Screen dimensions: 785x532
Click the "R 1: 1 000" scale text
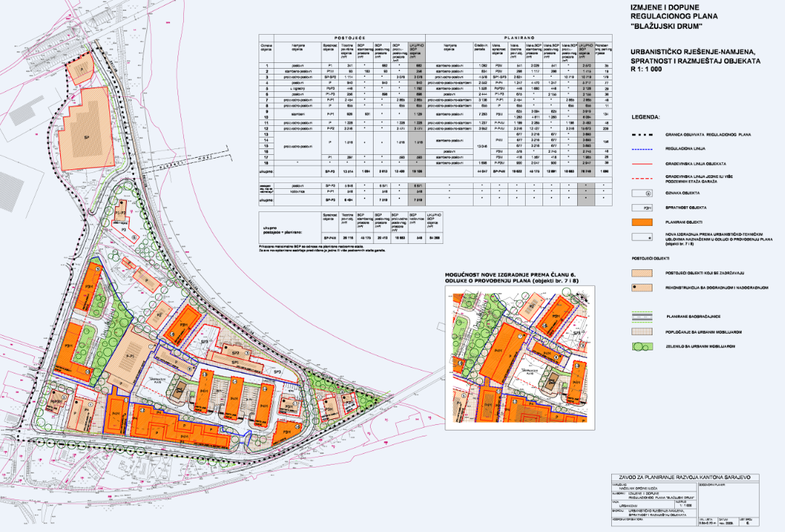point(646,69)
